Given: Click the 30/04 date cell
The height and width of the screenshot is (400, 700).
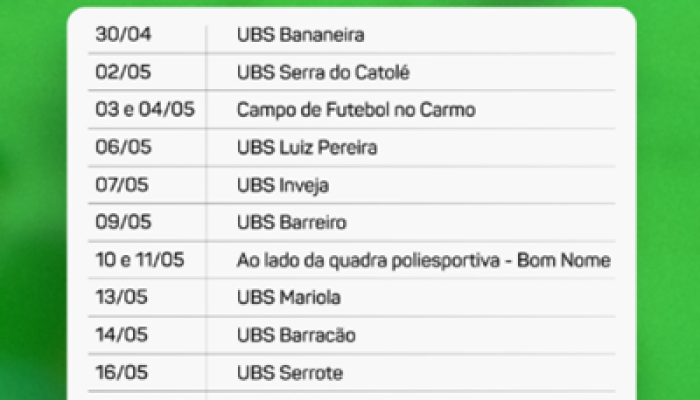Looking at the screenshot, I should [x=123, y=34].
